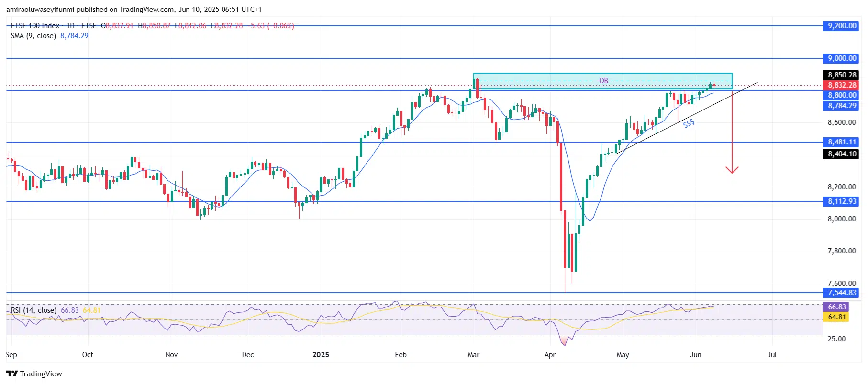Click the published-on TradingView.com header text
This screenshot has width=868, height=384.
[x=134, y=10]
